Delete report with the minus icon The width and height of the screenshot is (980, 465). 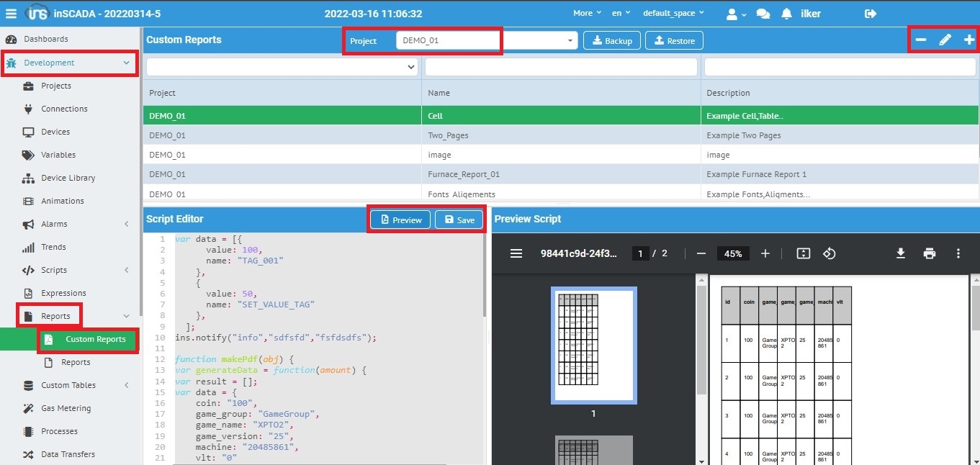(921, 40)
